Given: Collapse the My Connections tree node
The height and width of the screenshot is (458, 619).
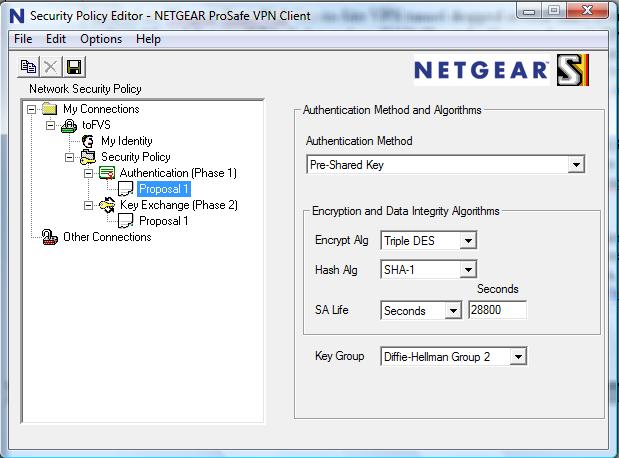Looking at the screenshot, I should click(32, 109).
